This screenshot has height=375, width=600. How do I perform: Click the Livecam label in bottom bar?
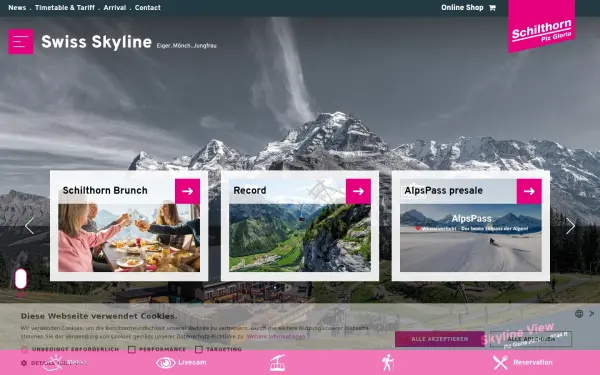point(192,362)
